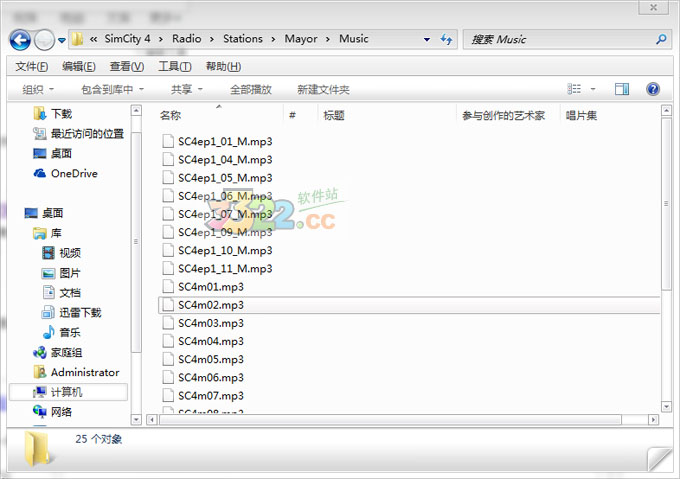This screenshot has height=479, width=680.
Task: Select 计算机 in navigation pane
Action: [69, 392]
